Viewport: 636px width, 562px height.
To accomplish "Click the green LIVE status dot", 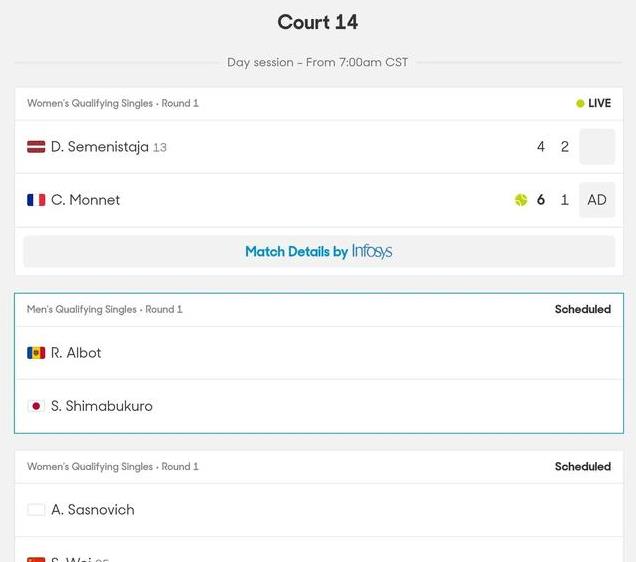I will click(x=580, y=103).
